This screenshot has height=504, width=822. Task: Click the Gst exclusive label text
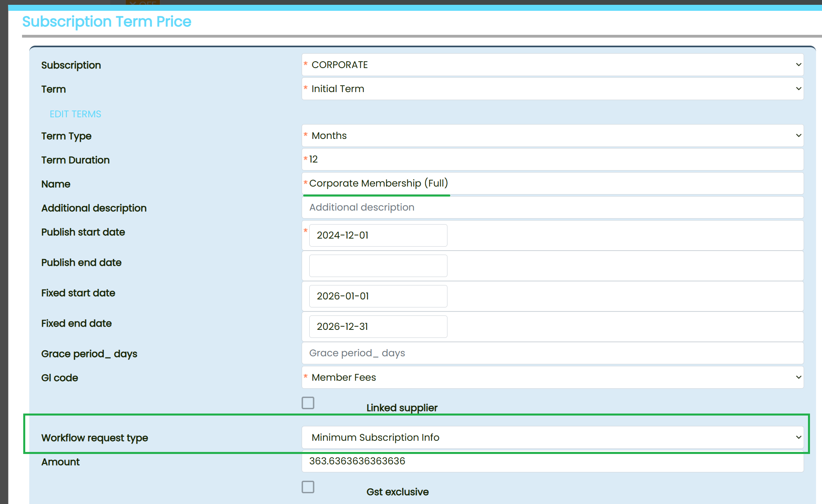click(397, 492)
